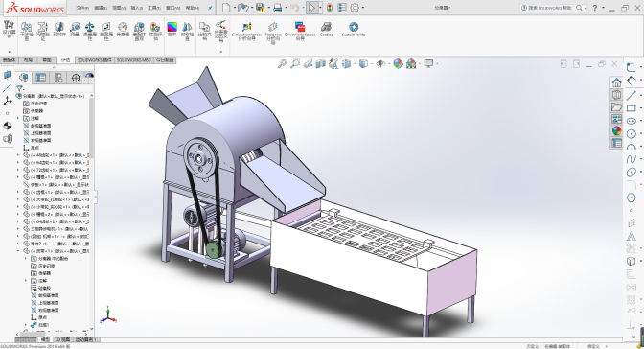This screenshot has height=349, width=644.
Task: Toggle Curvature (曲率) display
Action: [x=172, y=30]
